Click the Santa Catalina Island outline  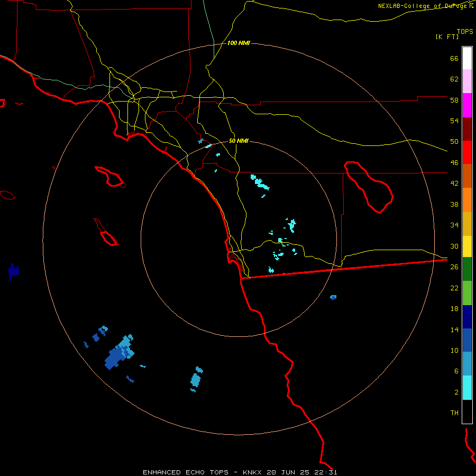tap(110, 177)
